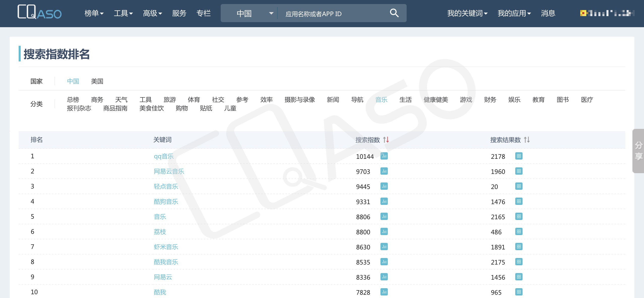Expand 我的应用 dropdown
Viewport: 644px width, 298px height.
pos(514,13)
